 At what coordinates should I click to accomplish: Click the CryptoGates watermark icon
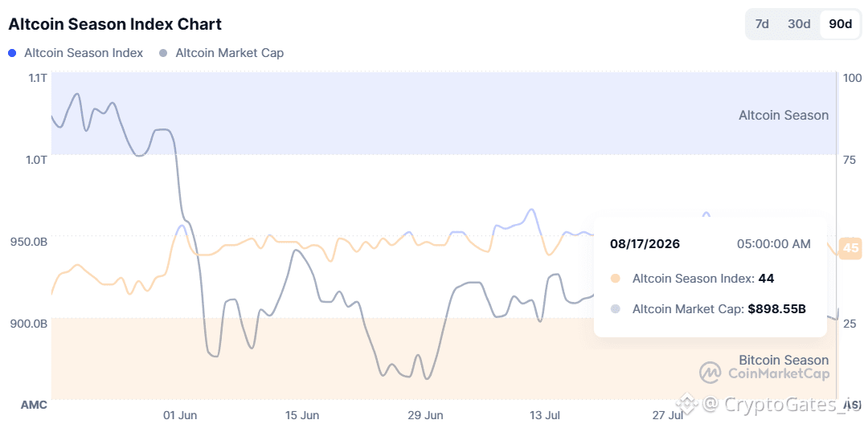click(x=689, y=404)
